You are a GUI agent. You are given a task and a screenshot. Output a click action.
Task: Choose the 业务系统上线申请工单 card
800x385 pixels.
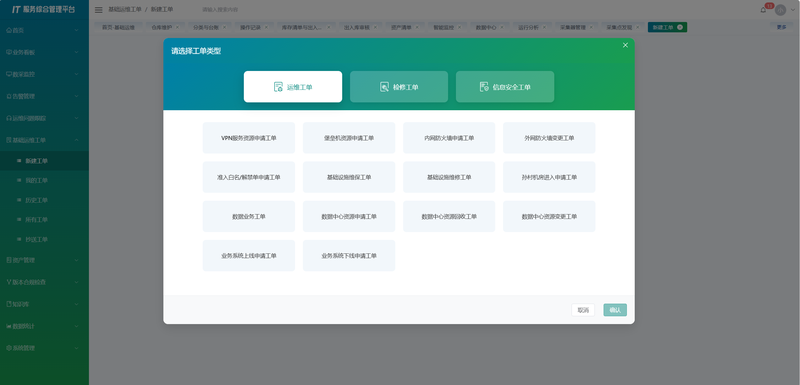(x=249, y=255)
